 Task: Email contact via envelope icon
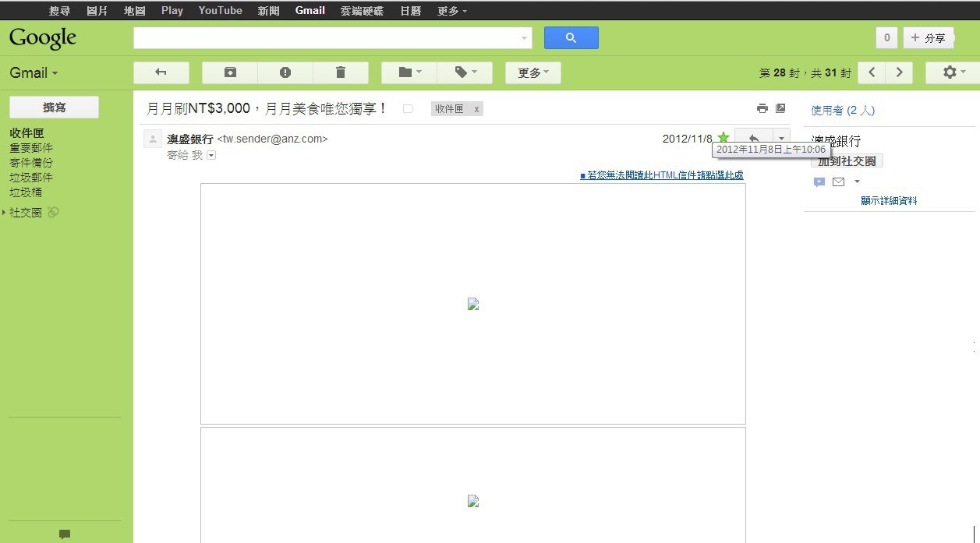point(838,182)
